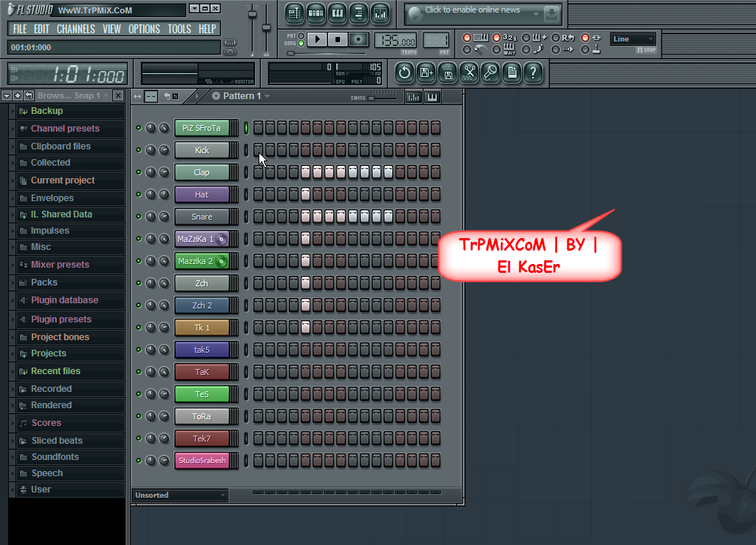Image resolution: width=756 pixels, height=545 pixels.
Task: Click the render to wave file icon
Action: pyautogui.click(x=448, y=72)
